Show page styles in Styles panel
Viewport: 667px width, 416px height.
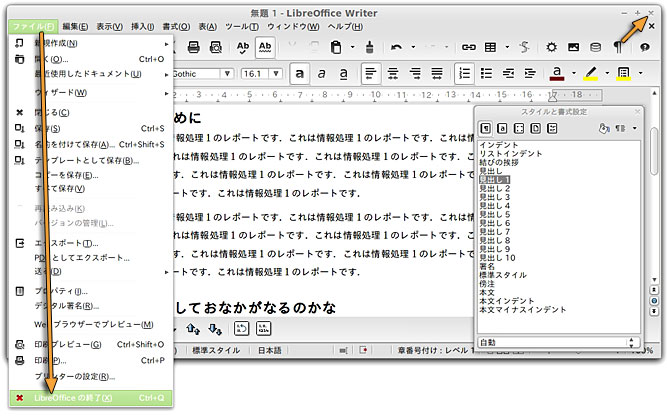click(536, 128)
